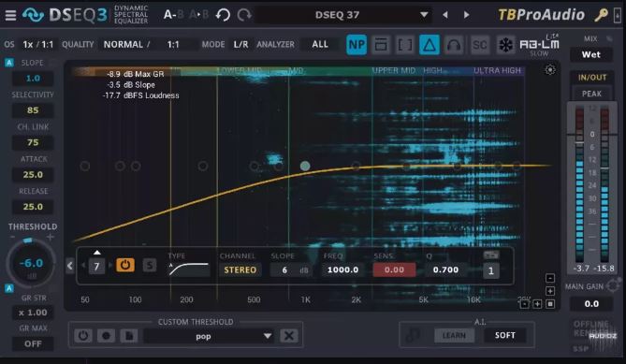Select the PEAK meter tab
The image size is (626, 364).
[591, 94]
